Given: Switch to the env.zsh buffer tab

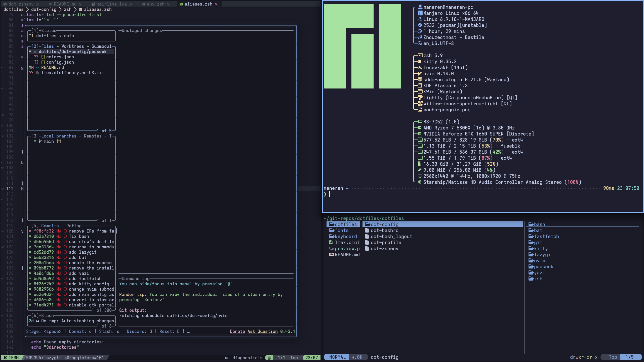Looking at the screenshot, I should tap(155, 4).
